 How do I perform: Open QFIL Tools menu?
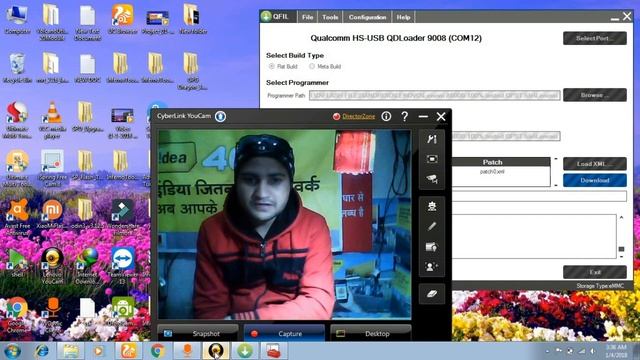pyautogui.click(x=330, y=17)
